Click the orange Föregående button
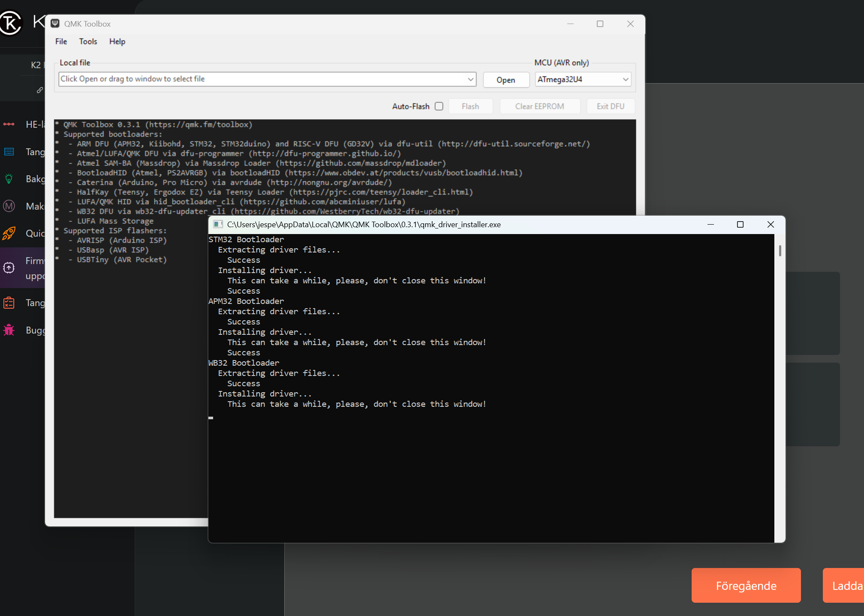 pos(746,586)
